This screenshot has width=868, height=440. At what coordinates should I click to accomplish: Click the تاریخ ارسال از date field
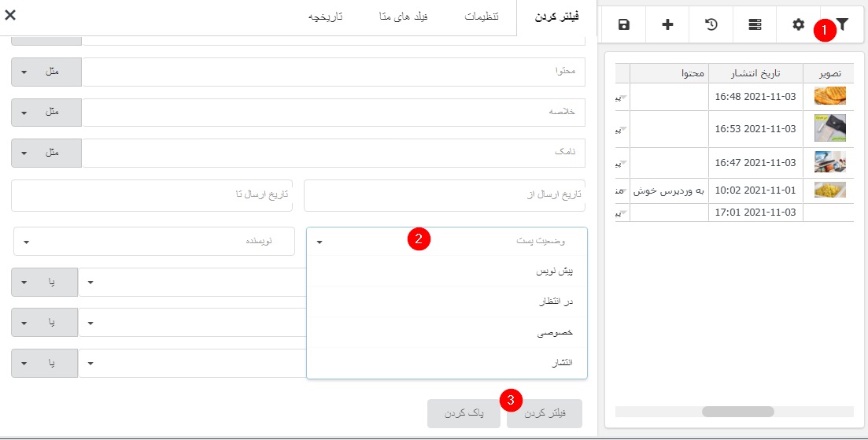[445, 195]
